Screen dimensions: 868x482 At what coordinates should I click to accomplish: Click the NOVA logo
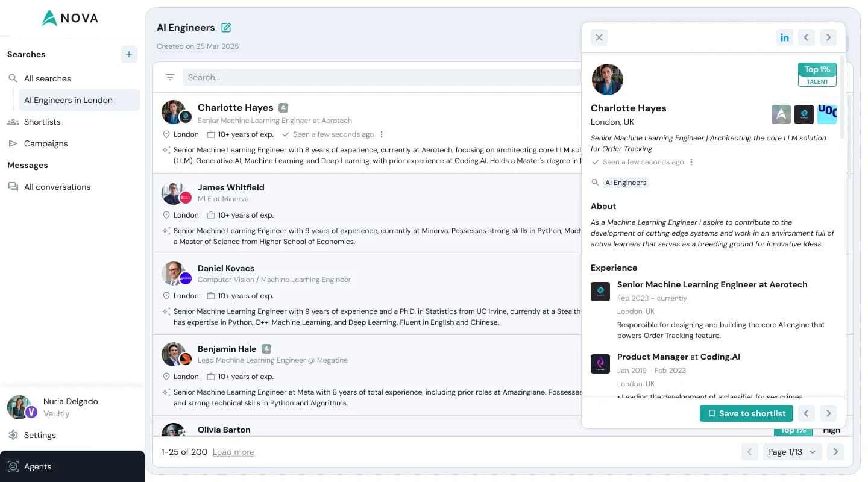click(x=69, y=17)
